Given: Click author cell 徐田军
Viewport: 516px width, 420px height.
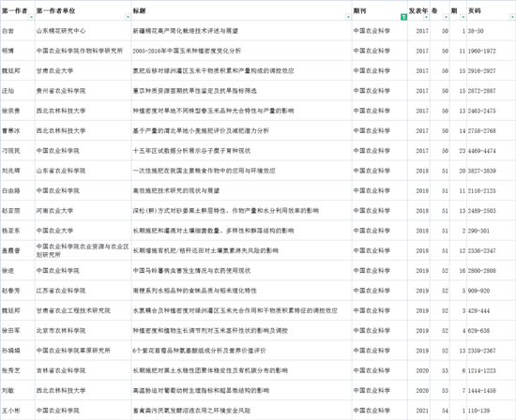Looking at the screenshot, I should (x=18, y=331).
